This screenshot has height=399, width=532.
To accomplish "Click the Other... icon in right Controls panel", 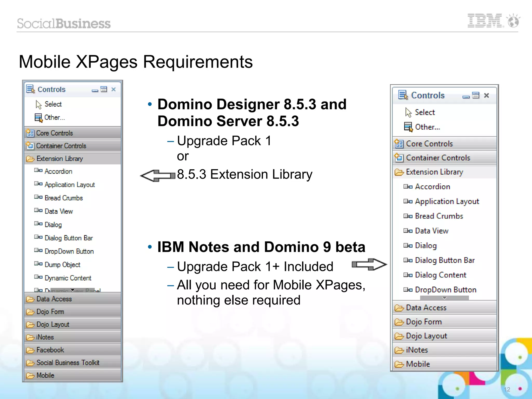I will point(408,127).
